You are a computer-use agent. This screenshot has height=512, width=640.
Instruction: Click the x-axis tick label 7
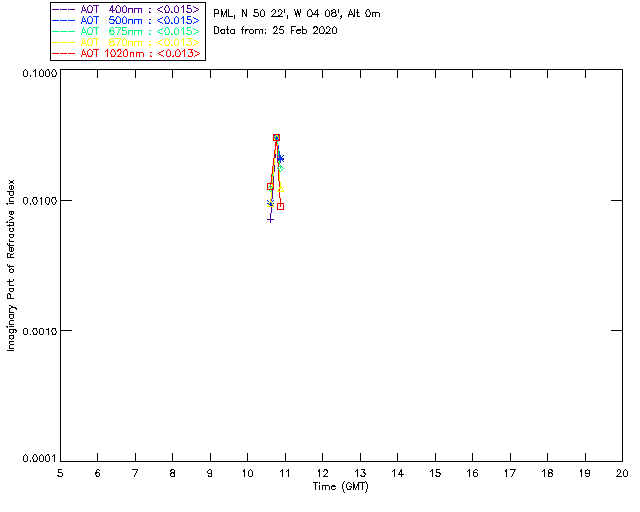(135, 473)
